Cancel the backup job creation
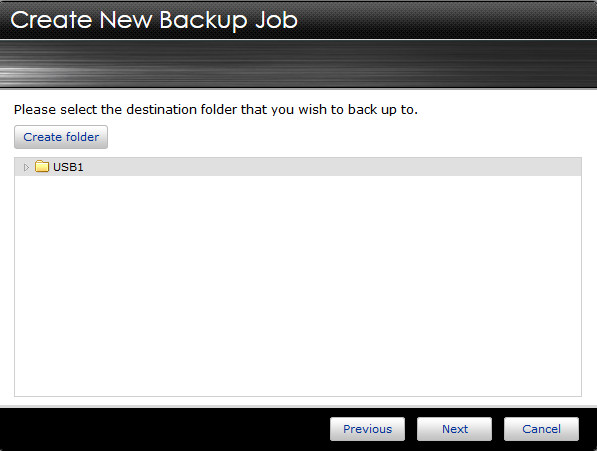 click(x=541, y=429)
